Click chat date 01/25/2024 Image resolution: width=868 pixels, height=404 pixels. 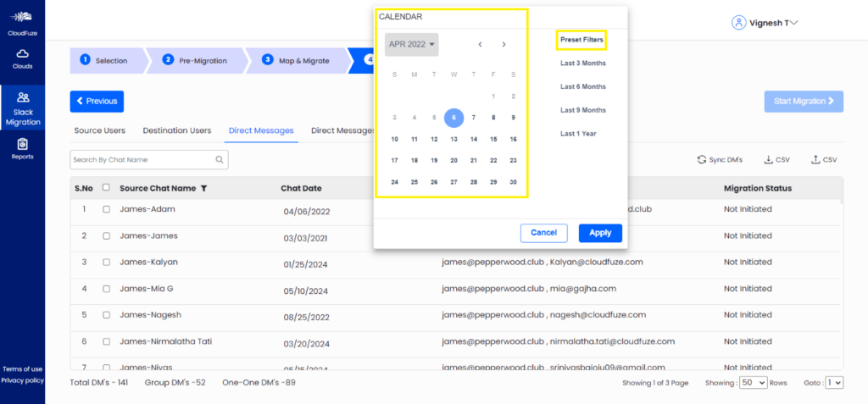pyautogui.click(x=305, y=265)
